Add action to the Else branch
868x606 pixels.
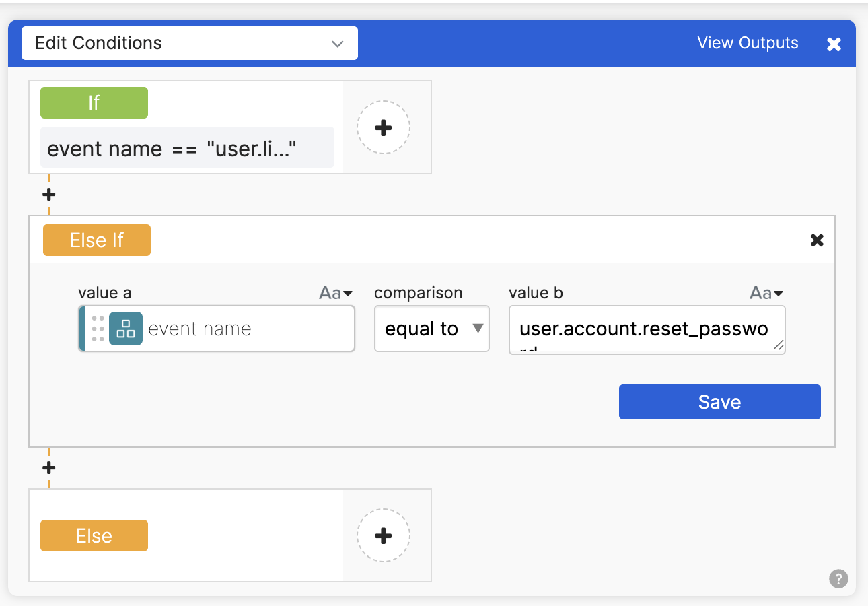pyautogui.click(x=383, y=536)
